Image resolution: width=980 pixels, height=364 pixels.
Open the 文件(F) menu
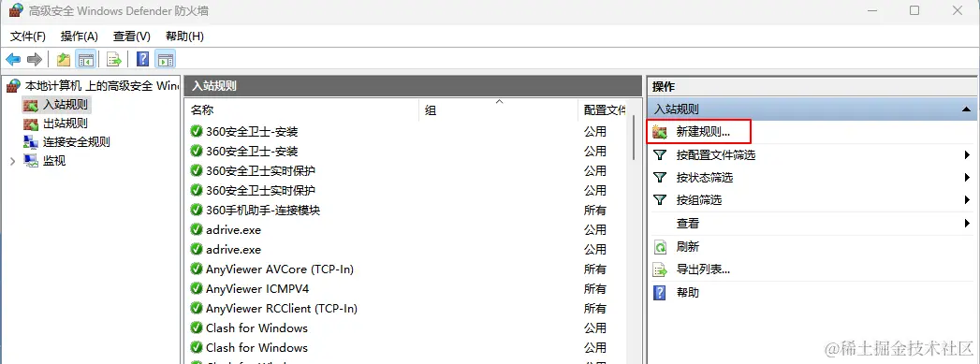click(28, 36)
